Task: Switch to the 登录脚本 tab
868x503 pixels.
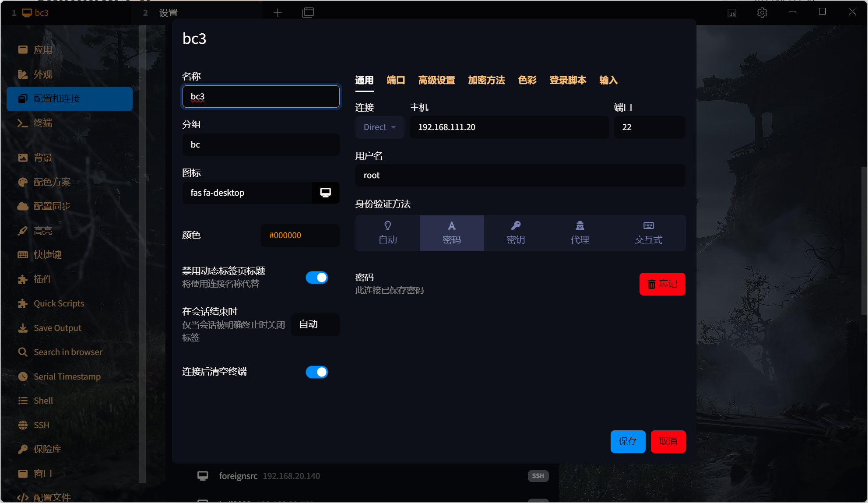Action: [567, 80]
